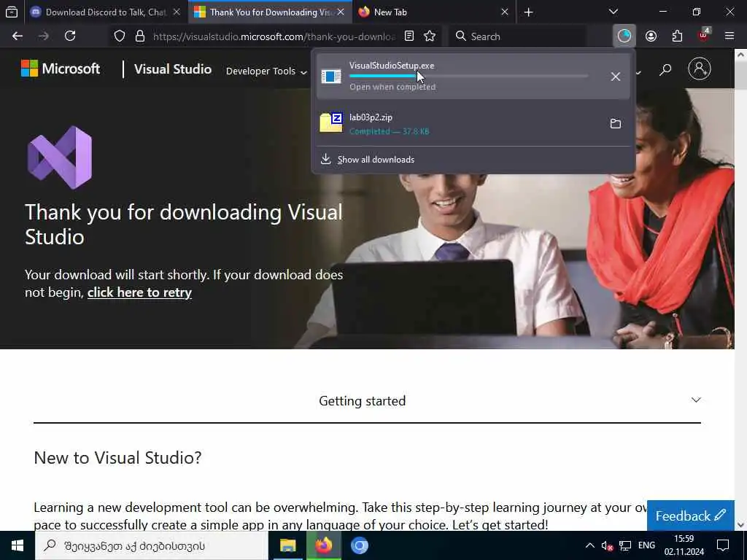The width and height of the screenshot is (747, 560).
Task: Click the Microsoft logo
Action: 61,69
